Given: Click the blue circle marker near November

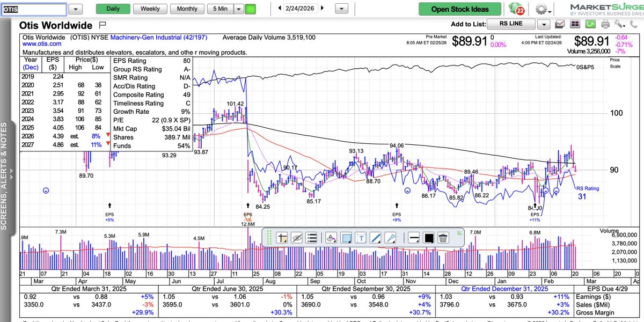Looking at the screenshot, I should 407,191.
